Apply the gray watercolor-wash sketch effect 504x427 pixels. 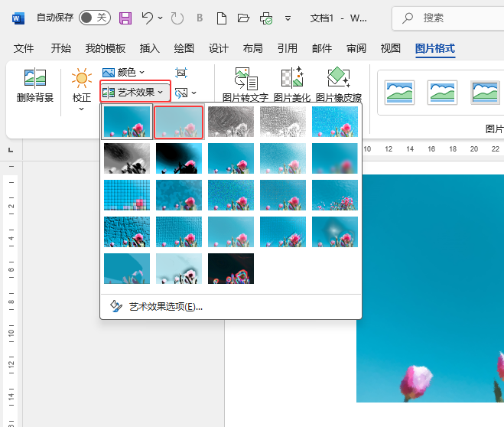point(127,158)
